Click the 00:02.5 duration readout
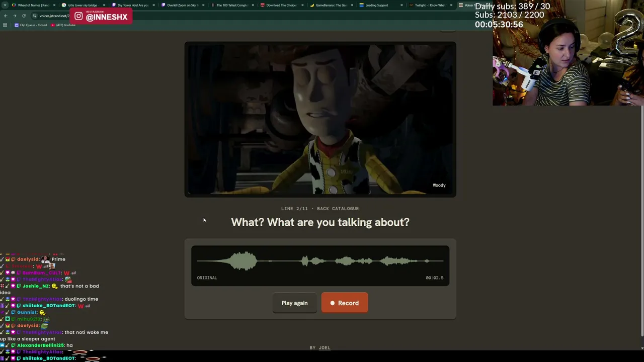Image resolution: width=644 pixels, height=362 pixels. tap(435, 278)
